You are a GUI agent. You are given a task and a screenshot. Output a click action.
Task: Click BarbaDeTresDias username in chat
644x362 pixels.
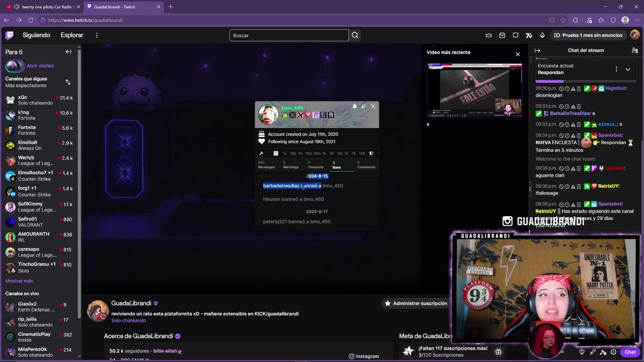click(570, 113)
